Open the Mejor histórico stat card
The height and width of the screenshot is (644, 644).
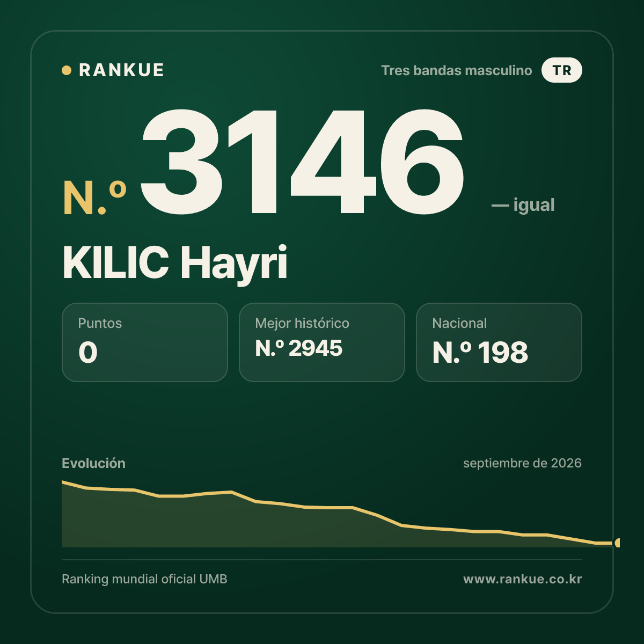pyautogui.click(x=322, y=342)
